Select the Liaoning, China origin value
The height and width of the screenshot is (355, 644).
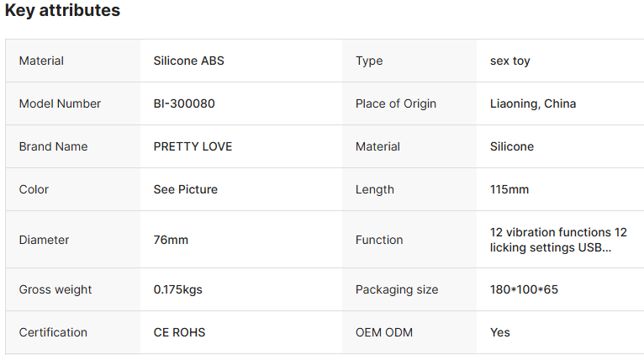click(x=533, y=103)
